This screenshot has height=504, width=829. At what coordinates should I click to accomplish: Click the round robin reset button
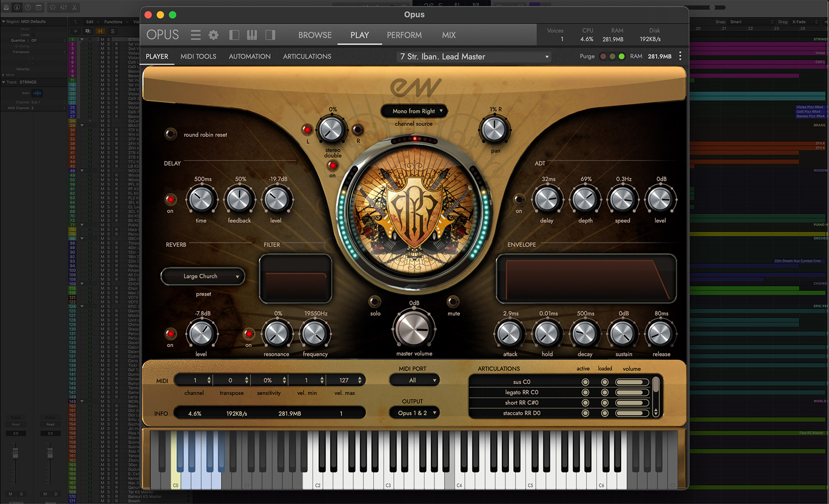[x=171, y=134]
